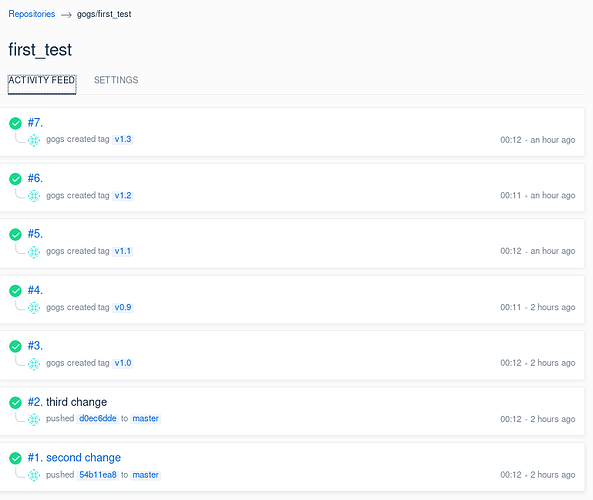The height and width of the screenshot is (500, 593).
Task: Open build #5 details
Action: coord(35,234)
